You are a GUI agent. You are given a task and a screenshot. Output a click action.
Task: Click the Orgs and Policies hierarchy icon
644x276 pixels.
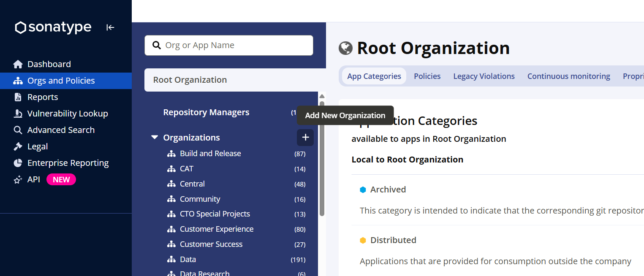pyautogui.click(x=18, y=81)
